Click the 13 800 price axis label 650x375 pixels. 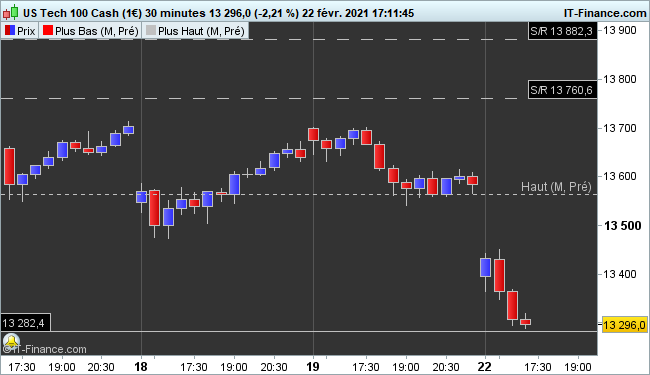[619, 79]
